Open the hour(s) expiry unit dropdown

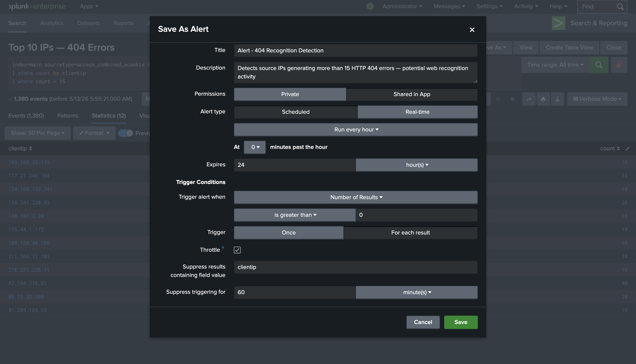pyautogui.click(x=416, y=165)
